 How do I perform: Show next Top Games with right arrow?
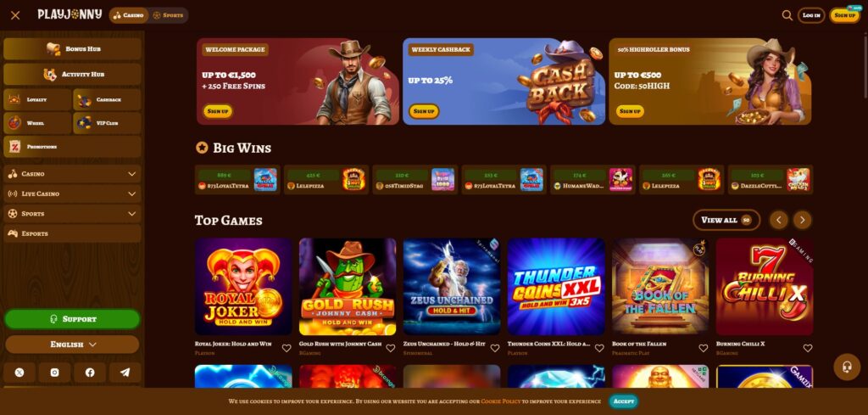[802, 220]
